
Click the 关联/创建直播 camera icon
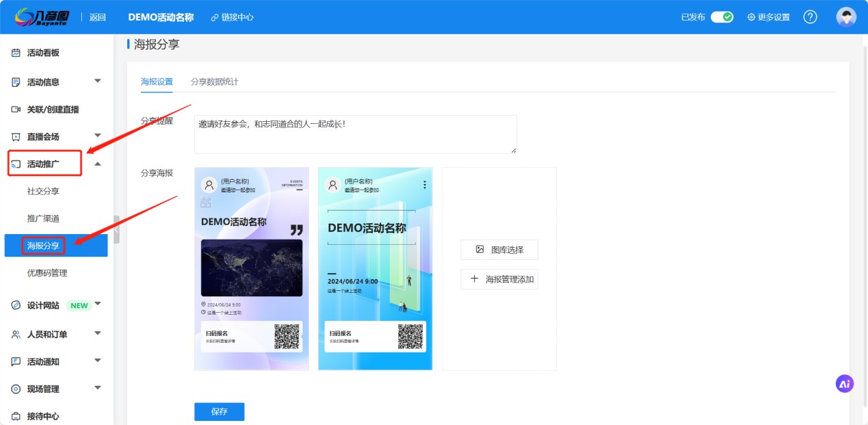point(16,110)
